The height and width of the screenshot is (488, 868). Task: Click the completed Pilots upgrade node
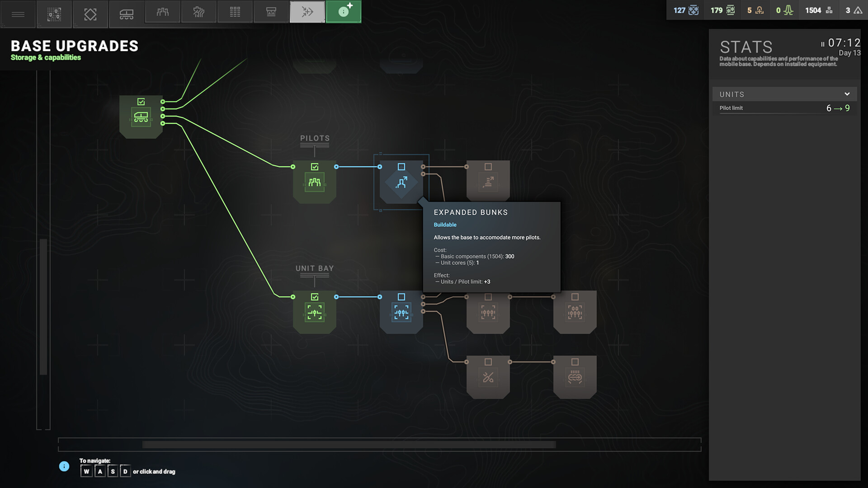point(315,183)
